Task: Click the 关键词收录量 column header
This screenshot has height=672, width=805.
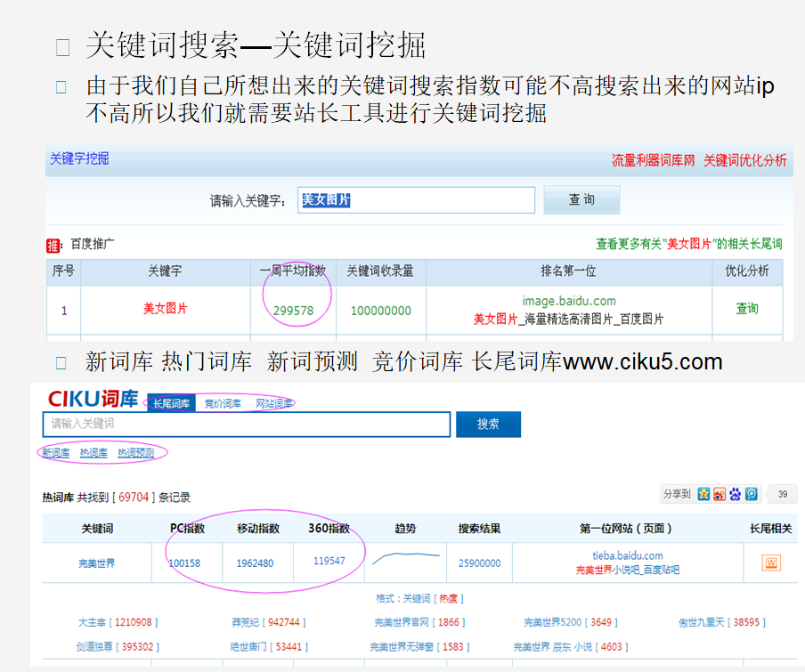Action: coord(380,271)
